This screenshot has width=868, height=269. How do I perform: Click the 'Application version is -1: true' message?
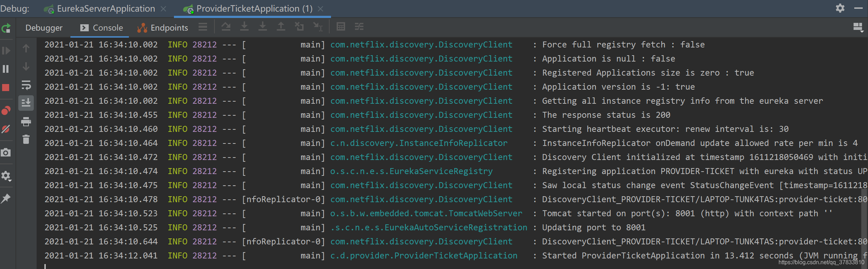point(618,87)
